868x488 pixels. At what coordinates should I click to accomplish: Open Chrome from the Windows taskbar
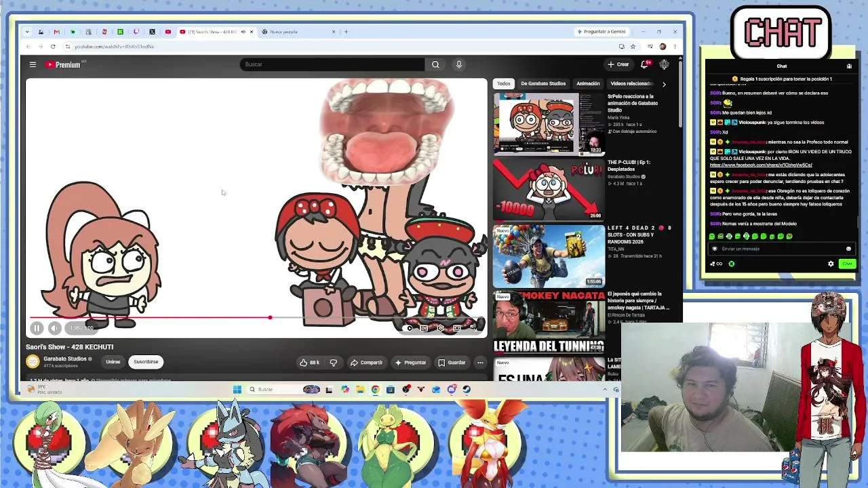click(x=375, y=390)
